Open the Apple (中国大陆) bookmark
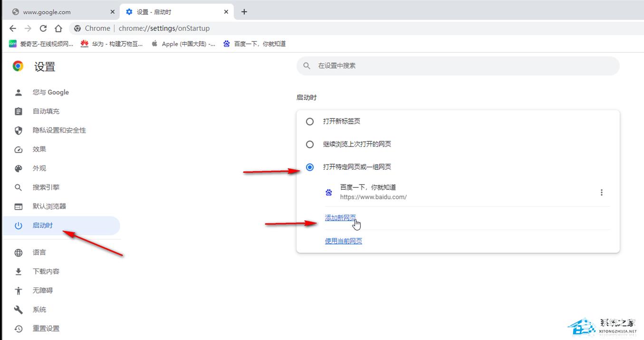 pyautogui.click(x=183, y=44)
